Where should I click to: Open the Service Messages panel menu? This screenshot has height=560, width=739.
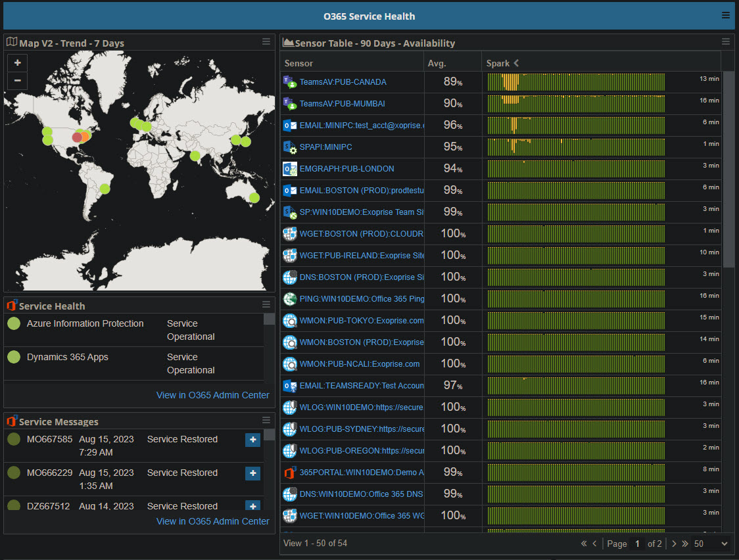coord(266,420)
